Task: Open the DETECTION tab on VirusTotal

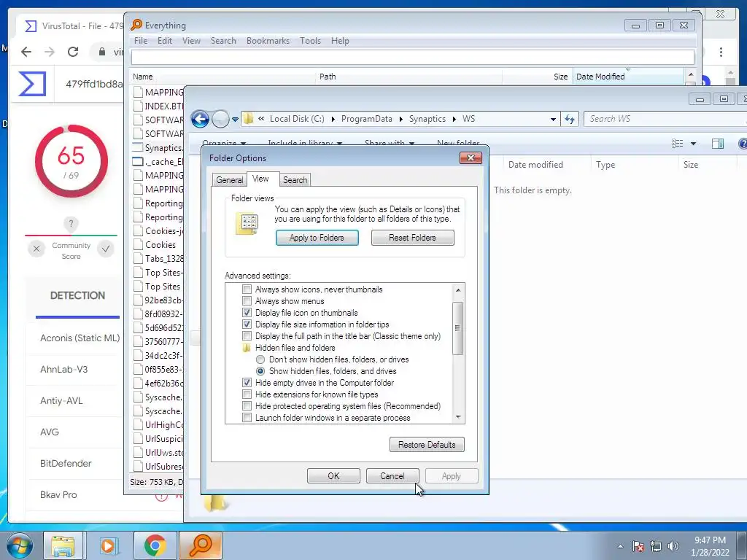Action: click(77, 296)
